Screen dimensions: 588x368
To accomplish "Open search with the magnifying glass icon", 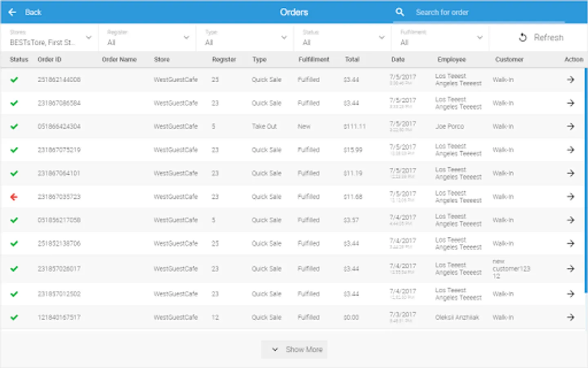I will click(x=399, y=12).
